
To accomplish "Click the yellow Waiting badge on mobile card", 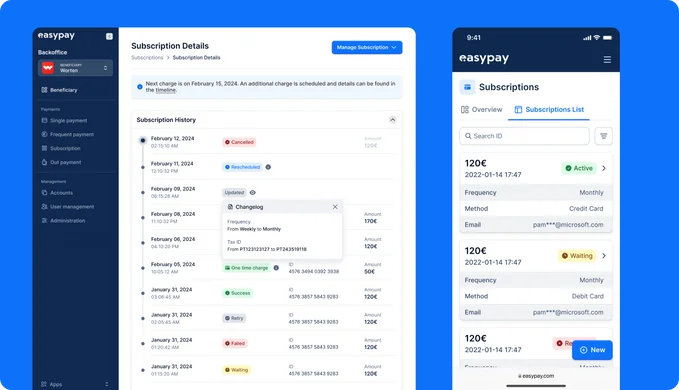I will 577,256.
